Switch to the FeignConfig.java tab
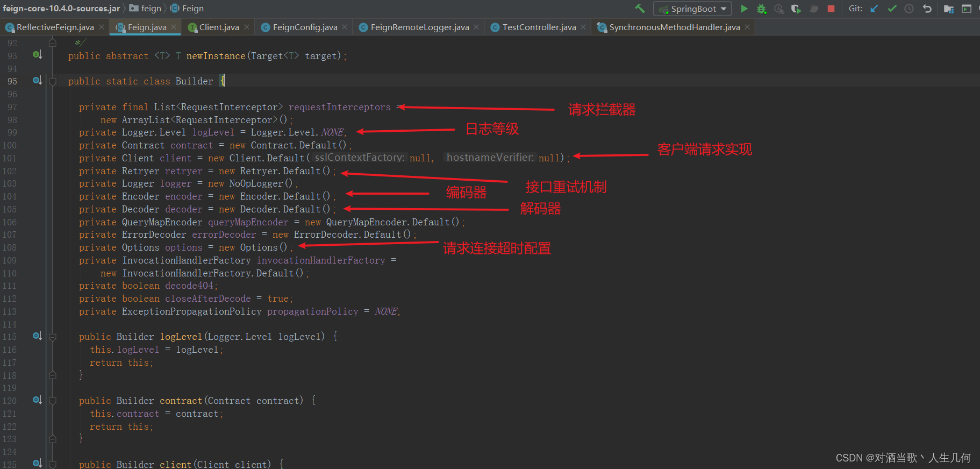Screen dimensions: 980x469 tap(305, 27)
